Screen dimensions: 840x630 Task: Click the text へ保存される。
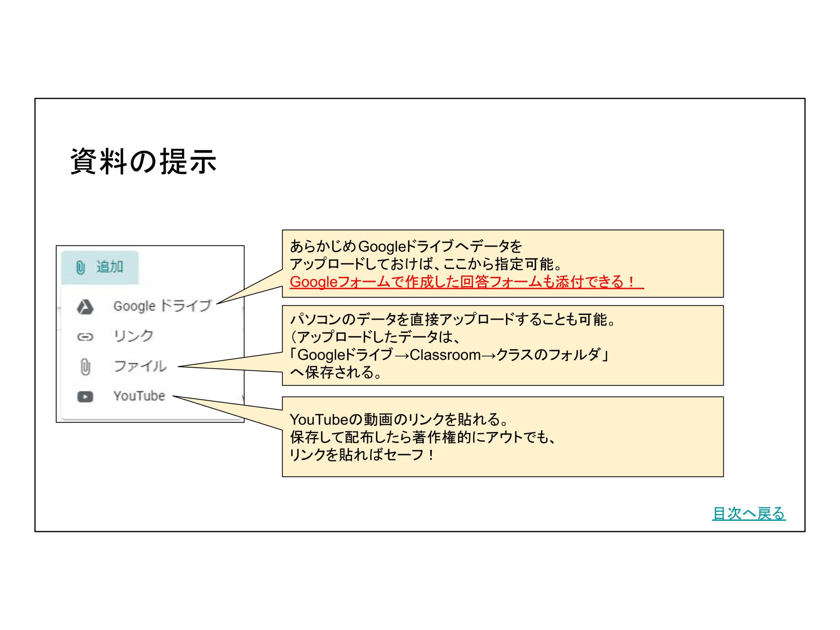click(336, 372)
